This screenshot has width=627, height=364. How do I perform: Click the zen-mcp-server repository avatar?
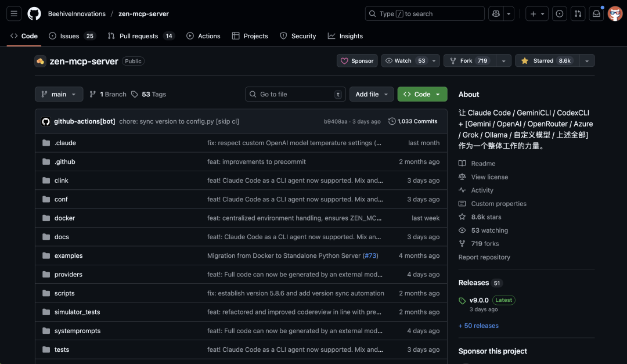(41, 61)
